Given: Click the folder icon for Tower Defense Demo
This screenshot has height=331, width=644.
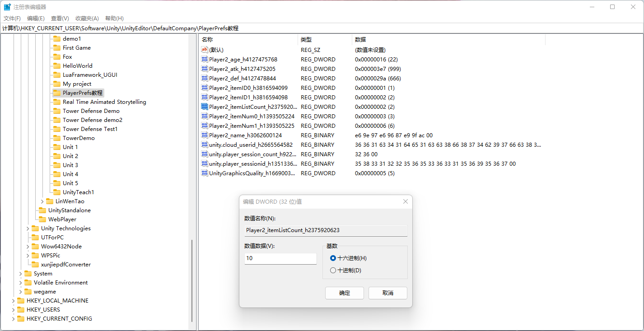Looking at the screenshot, I should coord(56,111).
